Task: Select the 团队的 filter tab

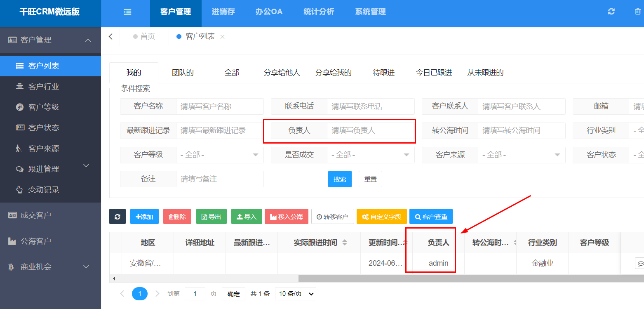Action: [183, 73]
